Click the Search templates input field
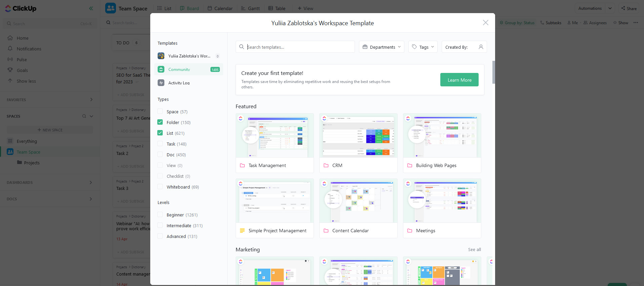 295,47
